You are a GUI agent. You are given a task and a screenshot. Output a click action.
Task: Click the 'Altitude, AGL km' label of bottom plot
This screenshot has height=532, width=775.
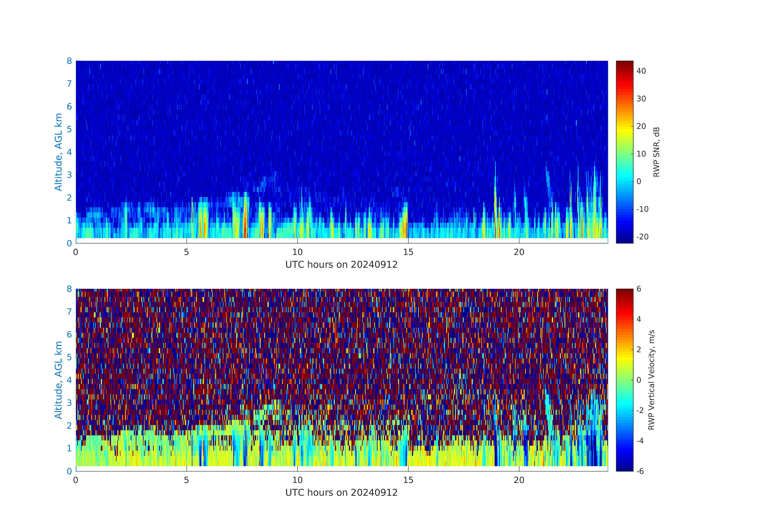pos(59,380)
